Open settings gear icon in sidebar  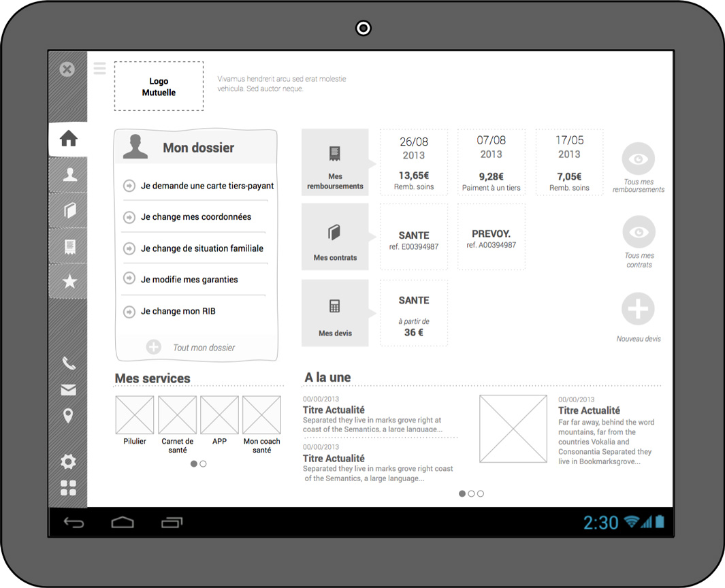click(x=68, y=461)
